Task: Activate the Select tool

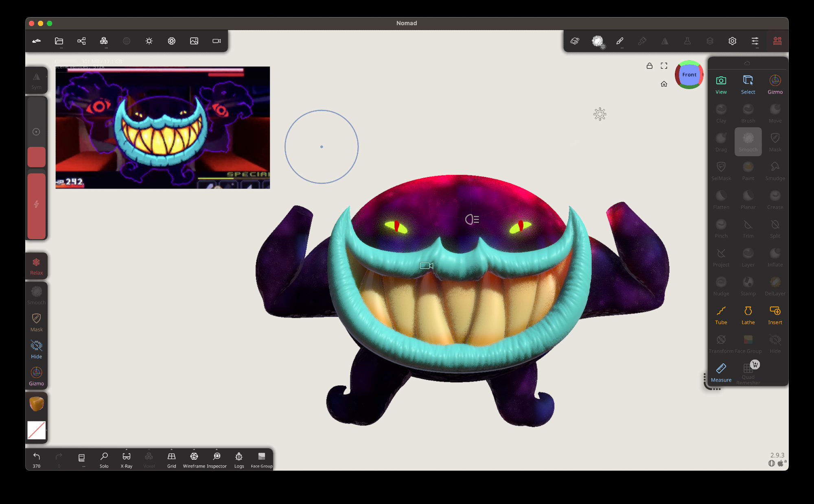Action: pyautogui.click(x=748, y=84)
